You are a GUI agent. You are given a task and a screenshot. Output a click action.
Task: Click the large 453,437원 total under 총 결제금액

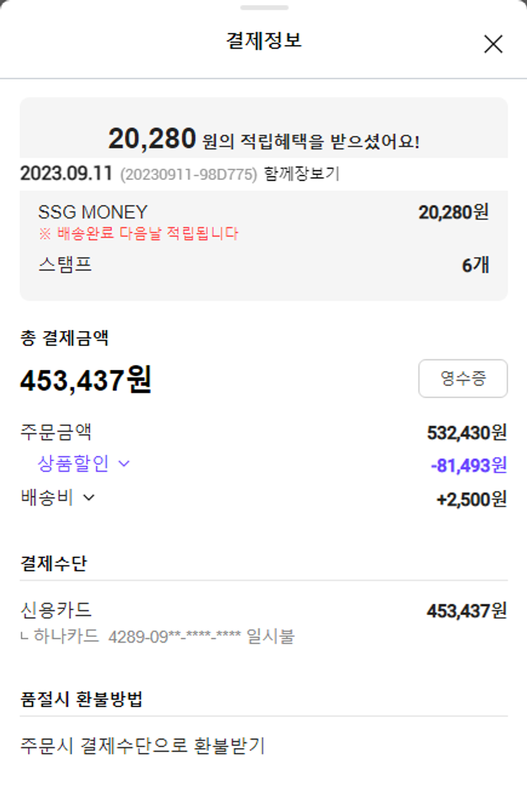point(86,380)
